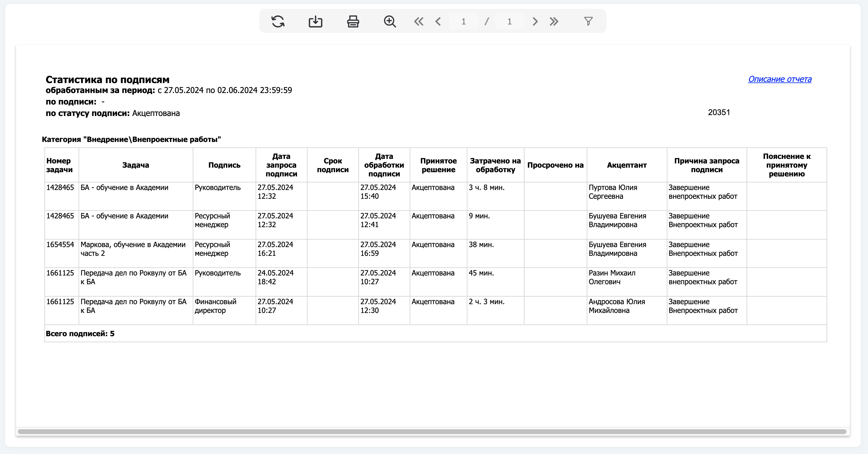The height and width of the screenshot is (454, 868).
Task: Click the по статусу подписи: Акцептована line
Action: [x=113, y=113]
